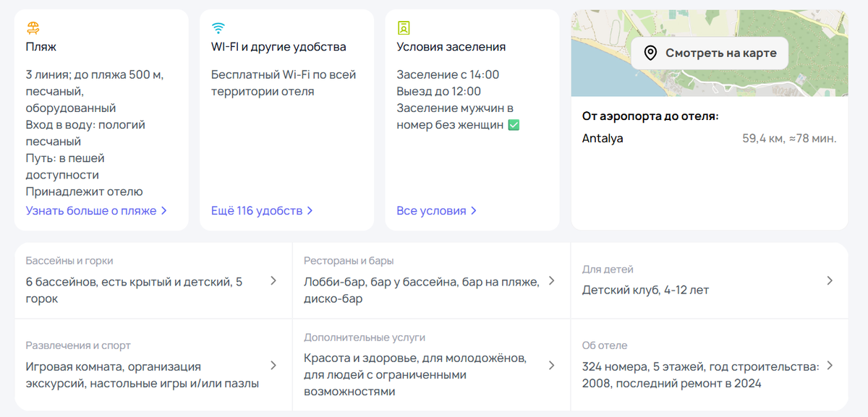
Task: Click the arrow next to 'Все условия'
Action: (474, 211)
